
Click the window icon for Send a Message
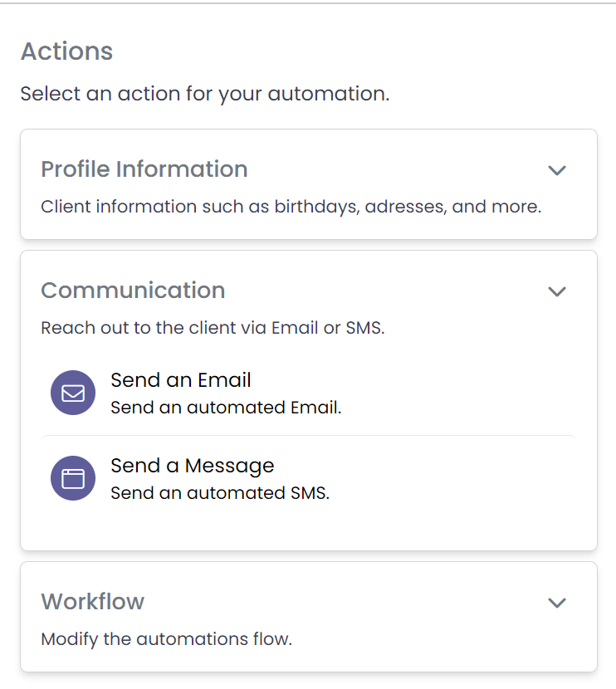coord(73,479)
